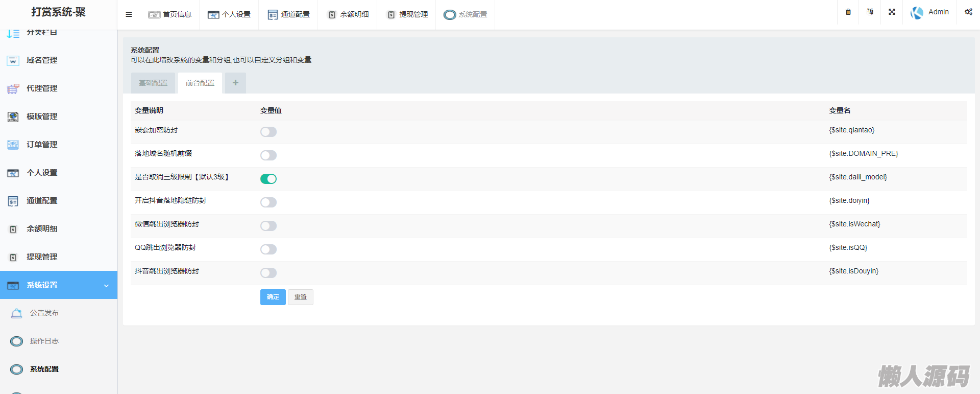Viewport: 980px width, 394px height.
Task: Click the 确定 confirm button
Action: pyautogui.click(x=273, y=297)
